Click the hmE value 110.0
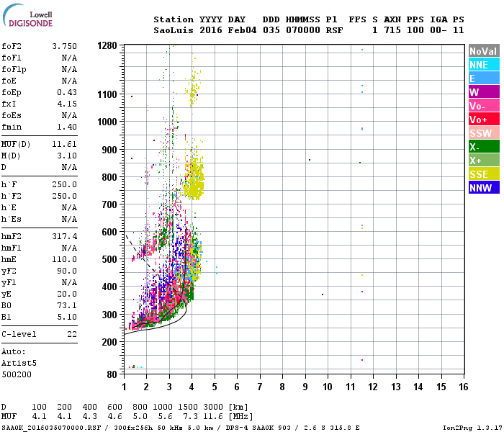This screenshot has width=504, height=432. pyautogui.click(x=65, y=259)
